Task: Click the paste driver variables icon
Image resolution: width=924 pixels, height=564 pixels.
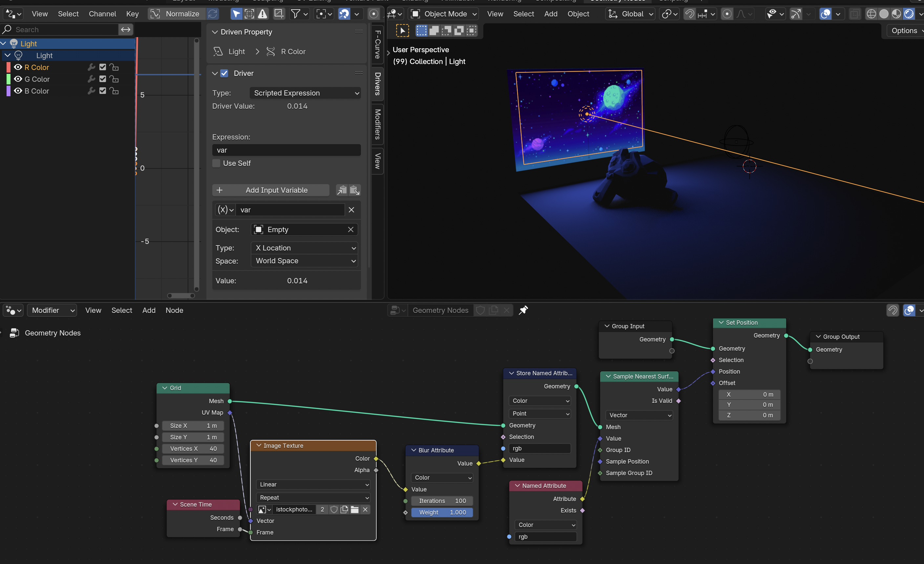Action: tap(354, 190)
